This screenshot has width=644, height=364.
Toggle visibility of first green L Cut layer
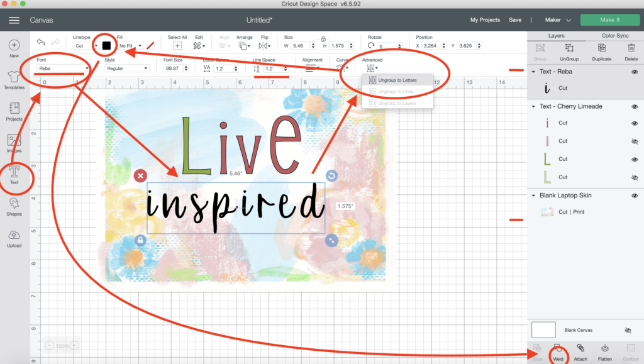coord(635,159)
